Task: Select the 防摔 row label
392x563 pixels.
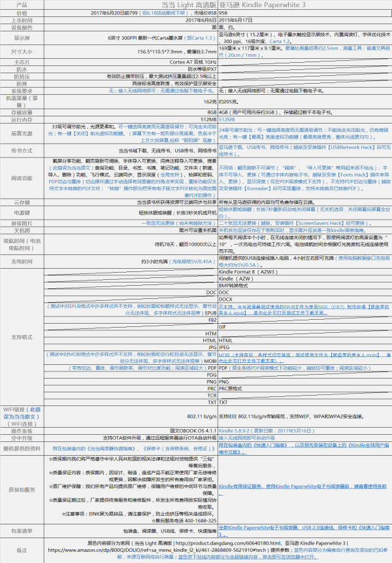Action: point(22,83)
